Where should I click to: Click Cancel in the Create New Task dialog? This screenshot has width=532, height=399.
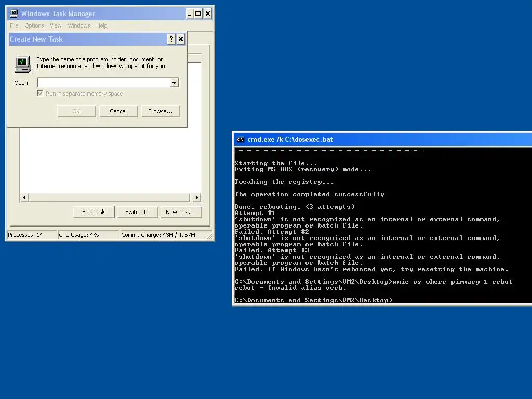coord(118,111)
